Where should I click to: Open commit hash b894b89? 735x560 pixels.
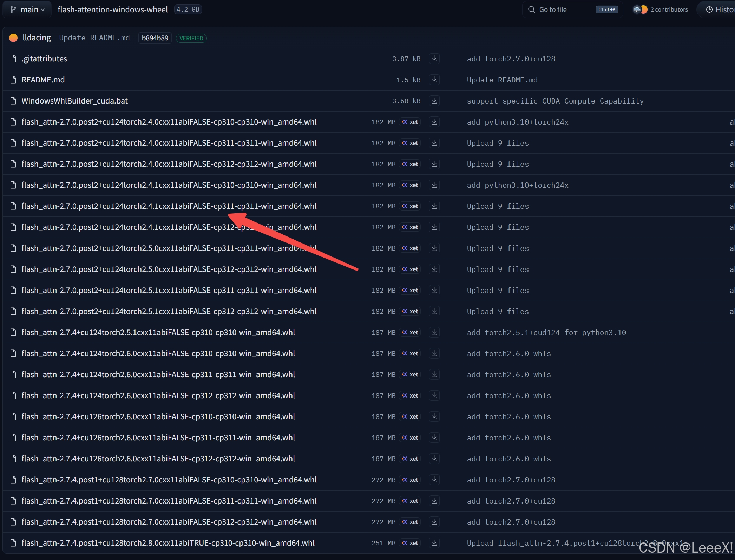coord(155,38)
